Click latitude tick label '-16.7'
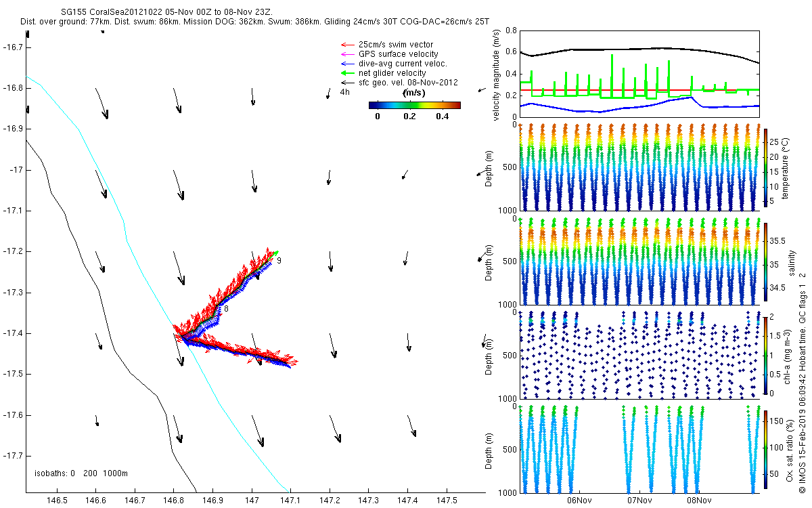 [12, 47]
